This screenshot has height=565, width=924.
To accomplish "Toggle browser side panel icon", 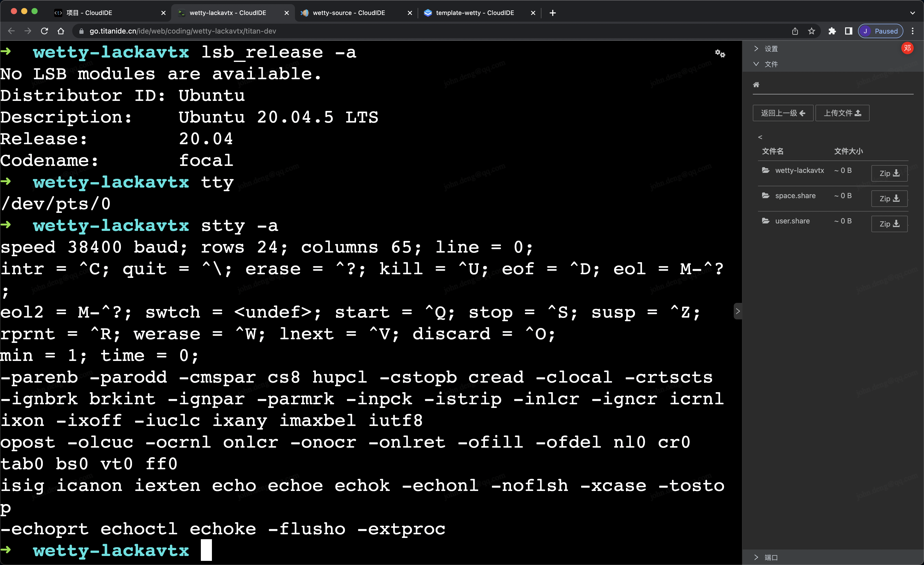I will [x=848, y=31].
